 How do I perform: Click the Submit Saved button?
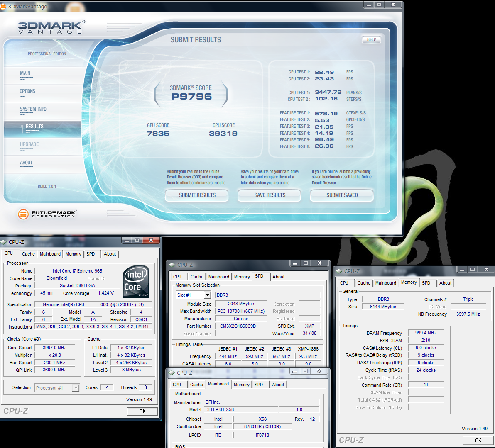coord(342,195)
